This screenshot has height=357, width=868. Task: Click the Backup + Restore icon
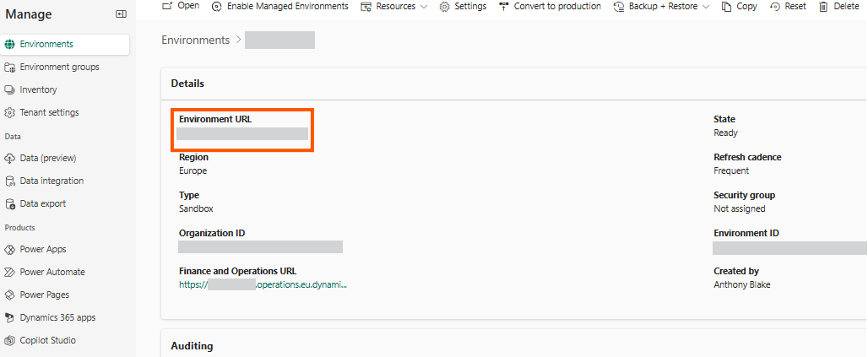pyautogui.click(x=619, y=7)
